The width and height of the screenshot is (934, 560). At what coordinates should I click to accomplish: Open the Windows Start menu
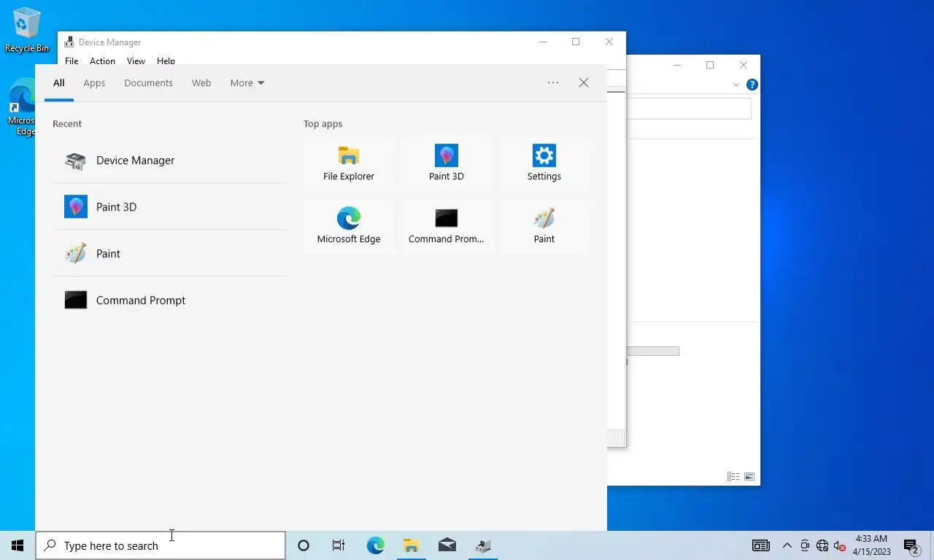(18, 545)
